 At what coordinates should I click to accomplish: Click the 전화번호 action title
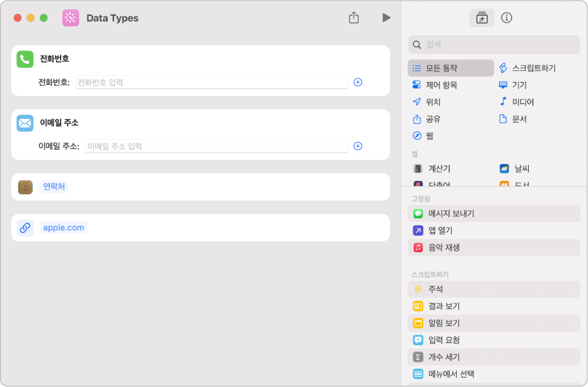coord(55,59)
